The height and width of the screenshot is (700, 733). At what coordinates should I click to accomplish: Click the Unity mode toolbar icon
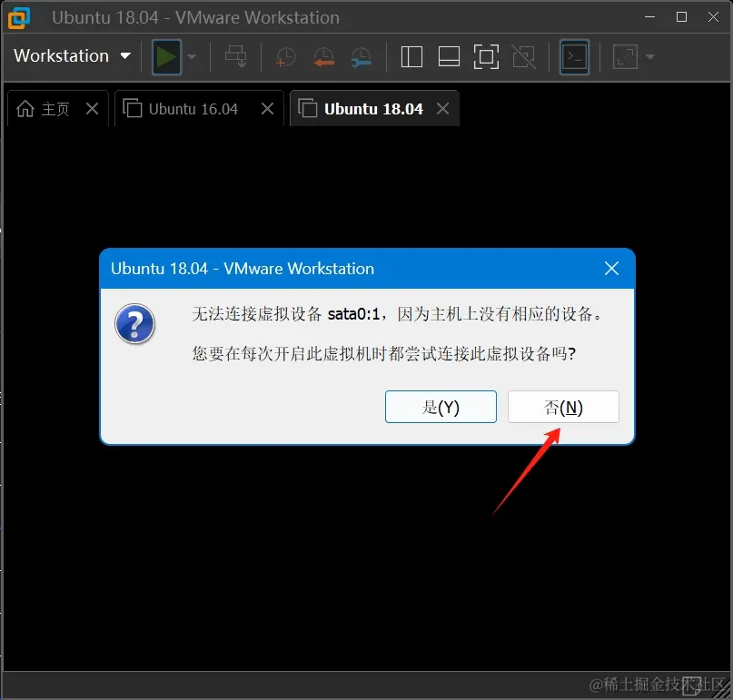click(x=523, y=57)
